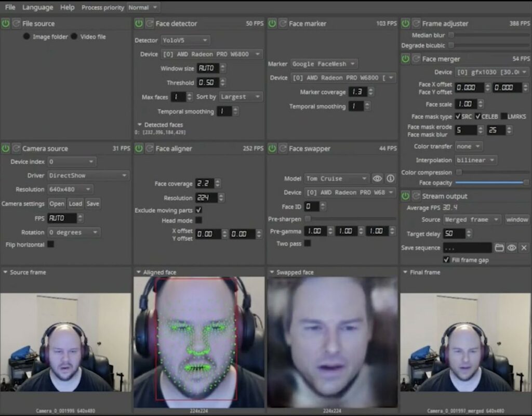The height and width of the screenshot is (416, 532).
Task: Click Save camera settings button
Action: (x=92, y=204)
